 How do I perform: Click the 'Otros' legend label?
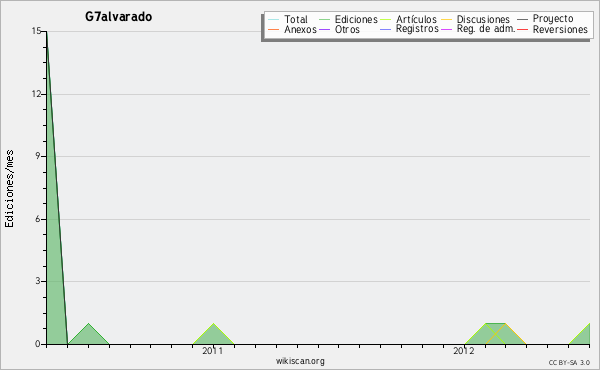(347, 29)
